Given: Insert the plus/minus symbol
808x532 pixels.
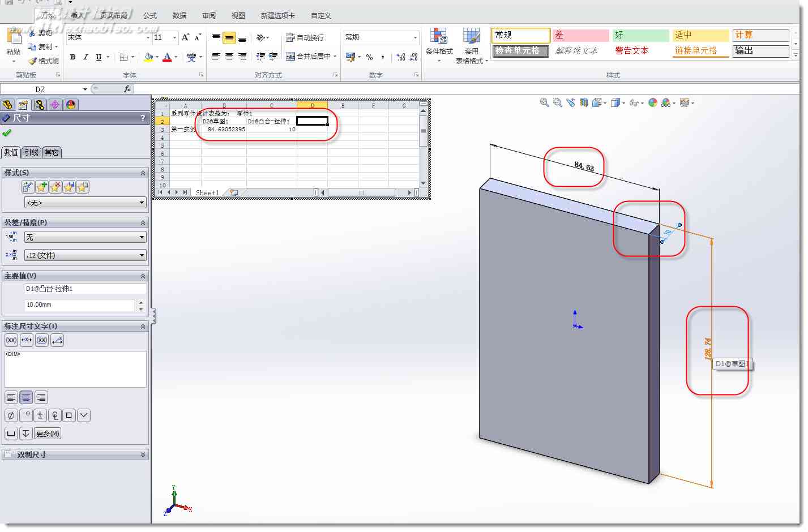Looking at the screenshot, I should coord(40,415).
